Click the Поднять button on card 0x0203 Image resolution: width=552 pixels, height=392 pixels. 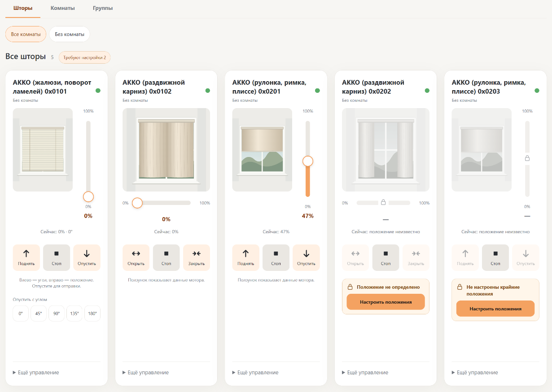coord(465,257)
